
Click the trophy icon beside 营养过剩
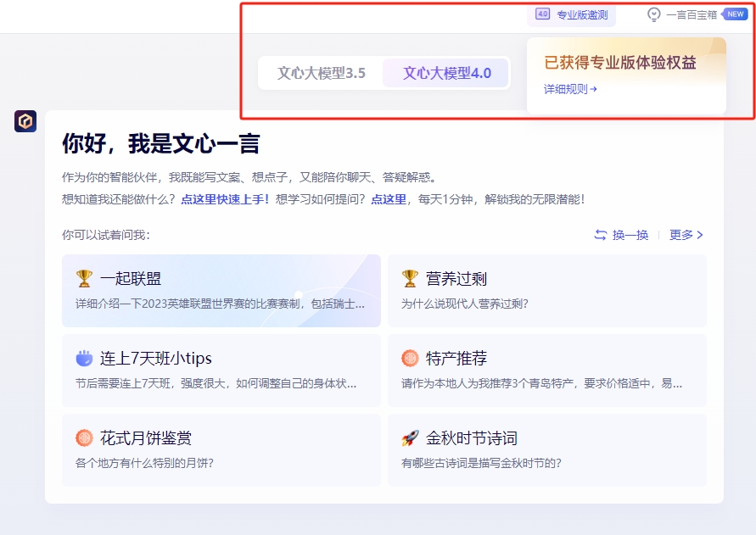point(410,278)
